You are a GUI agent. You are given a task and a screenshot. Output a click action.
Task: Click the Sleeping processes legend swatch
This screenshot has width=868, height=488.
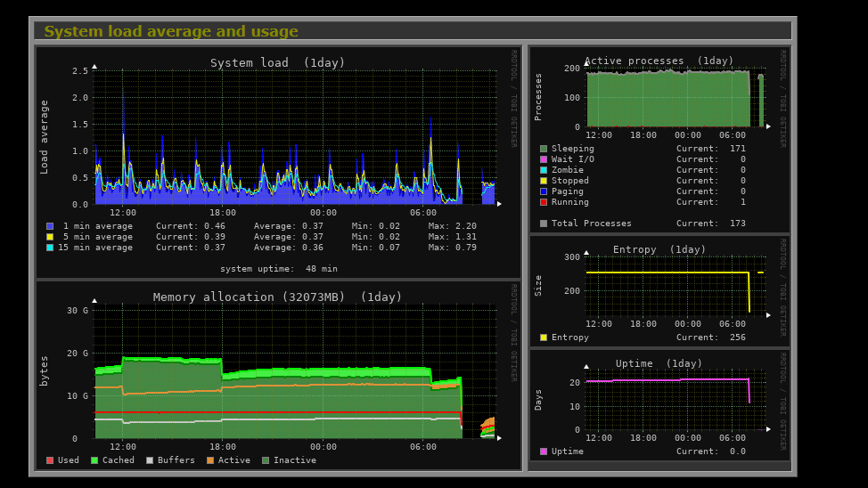coord(544,149)
